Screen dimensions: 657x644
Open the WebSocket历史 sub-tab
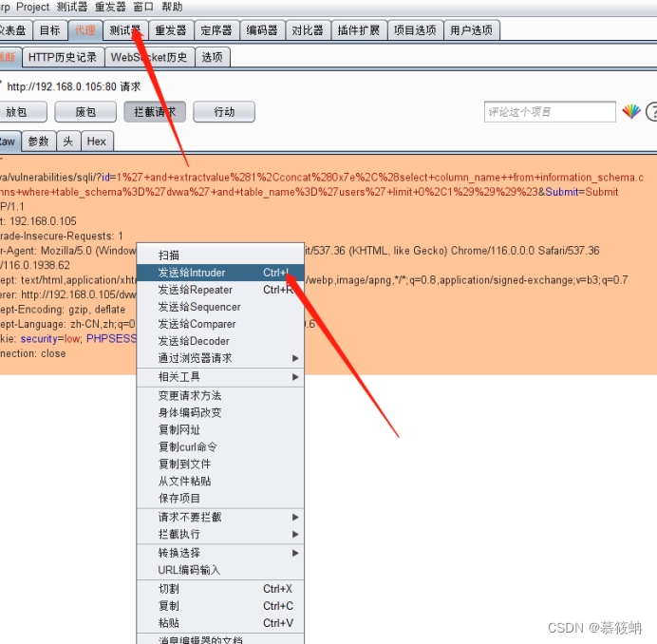(149, 57)
